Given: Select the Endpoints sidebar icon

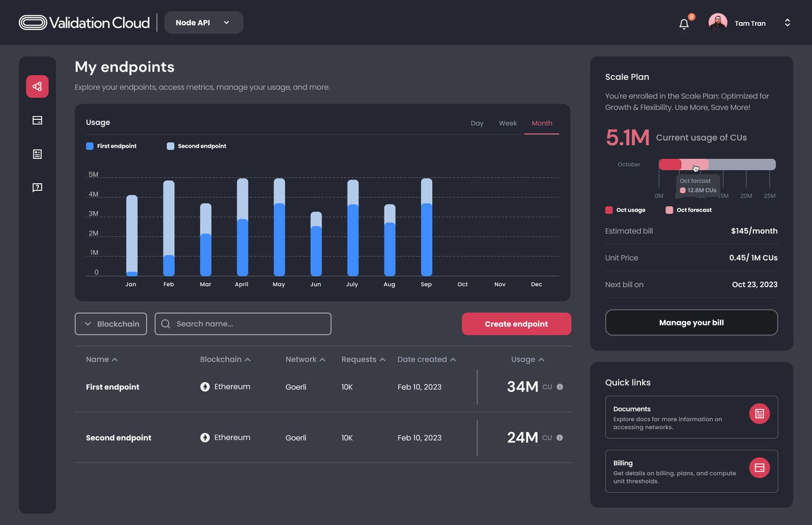Looking at the screenshot, I should (x=37, y=86).
